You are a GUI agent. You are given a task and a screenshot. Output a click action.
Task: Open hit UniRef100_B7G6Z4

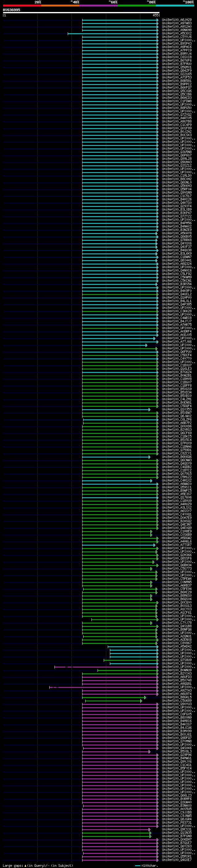coord(176,372)
